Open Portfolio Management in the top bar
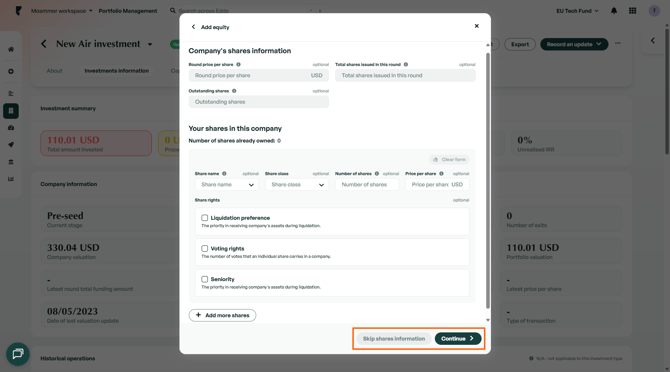Image resolution: width=670 pixels, height=372 pixels. point(128,11)
